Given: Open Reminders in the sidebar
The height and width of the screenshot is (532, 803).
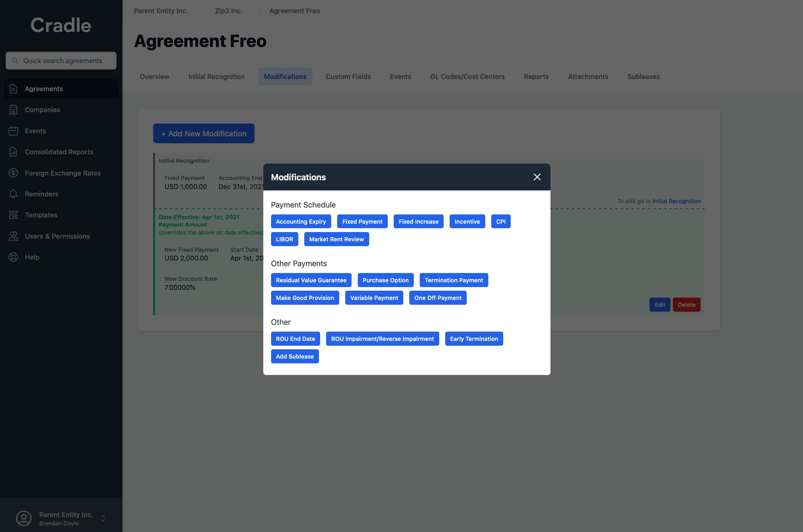Looking at the screenshot, I should click(x=61, y=194).
